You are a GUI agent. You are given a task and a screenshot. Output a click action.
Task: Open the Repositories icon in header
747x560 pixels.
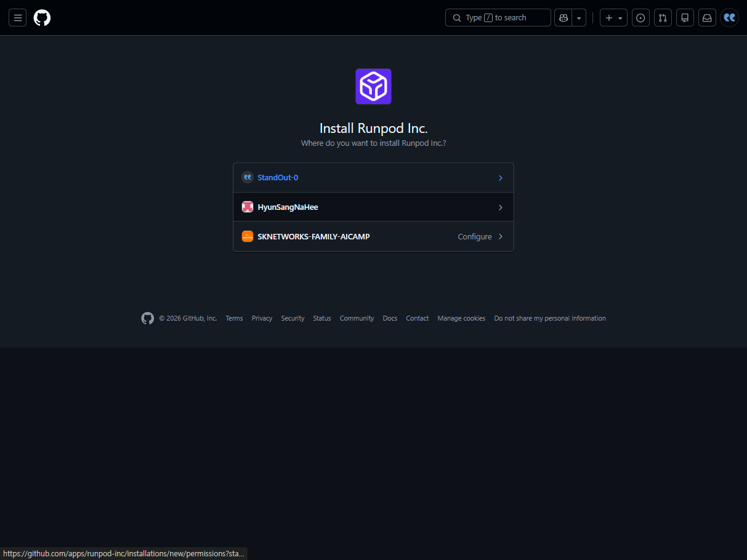click(x=685, y=18)
